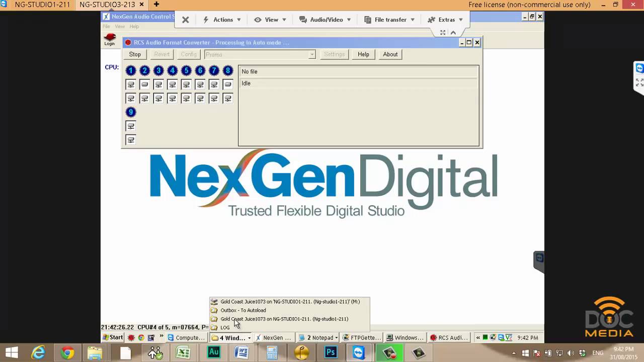Collapse TeamViewer toolbar with the up arrow
This screenshot has width=644, height=362.
point(453,33)
